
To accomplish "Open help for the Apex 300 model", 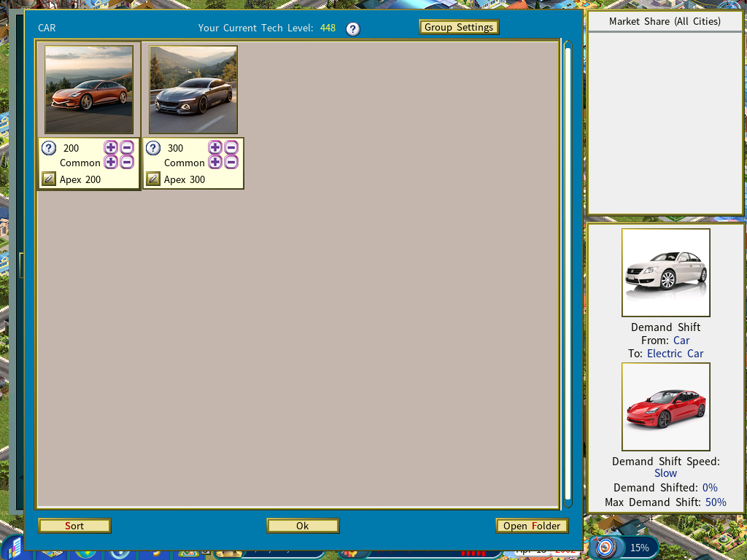I will pos(153,148).
